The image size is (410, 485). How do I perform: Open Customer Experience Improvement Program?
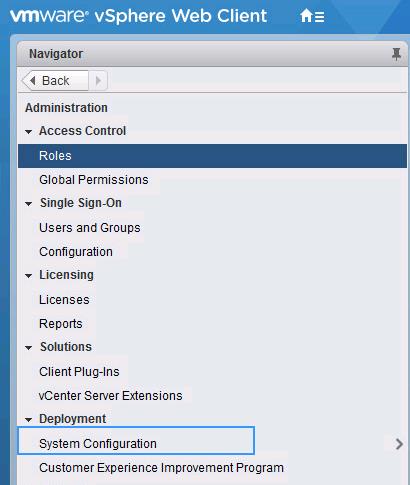tap(161, 468)
